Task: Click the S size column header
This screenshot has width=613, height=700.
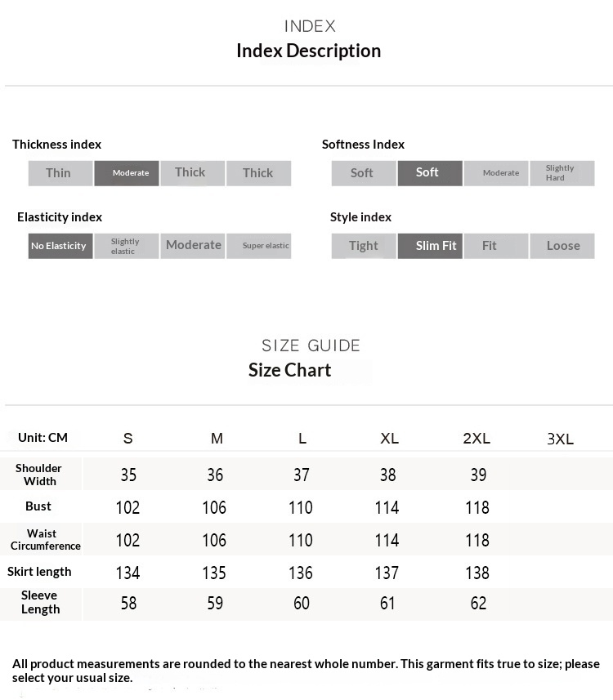Action: pos(128,439)
